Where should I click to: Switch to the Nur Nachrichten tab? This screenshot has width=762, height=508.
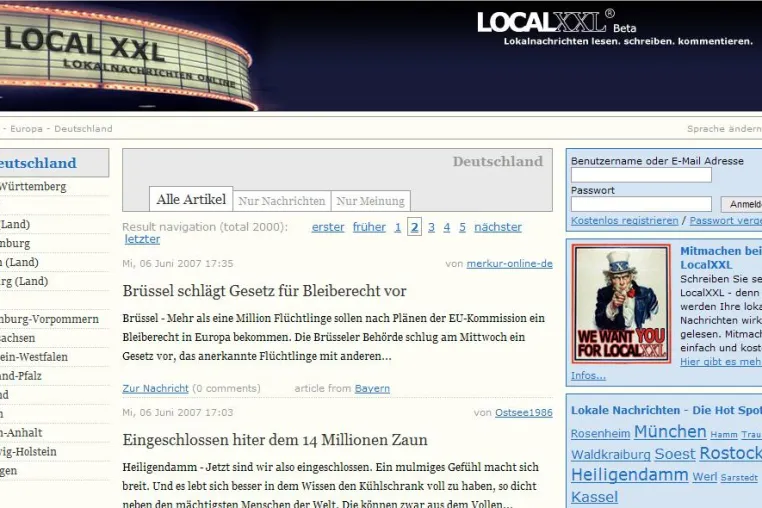pos(282,201)
